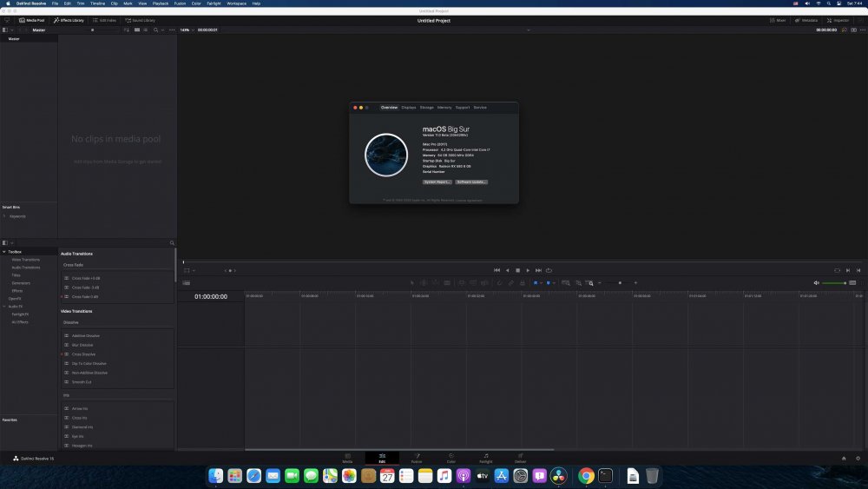Switch to the Deliver page tab

520,458
